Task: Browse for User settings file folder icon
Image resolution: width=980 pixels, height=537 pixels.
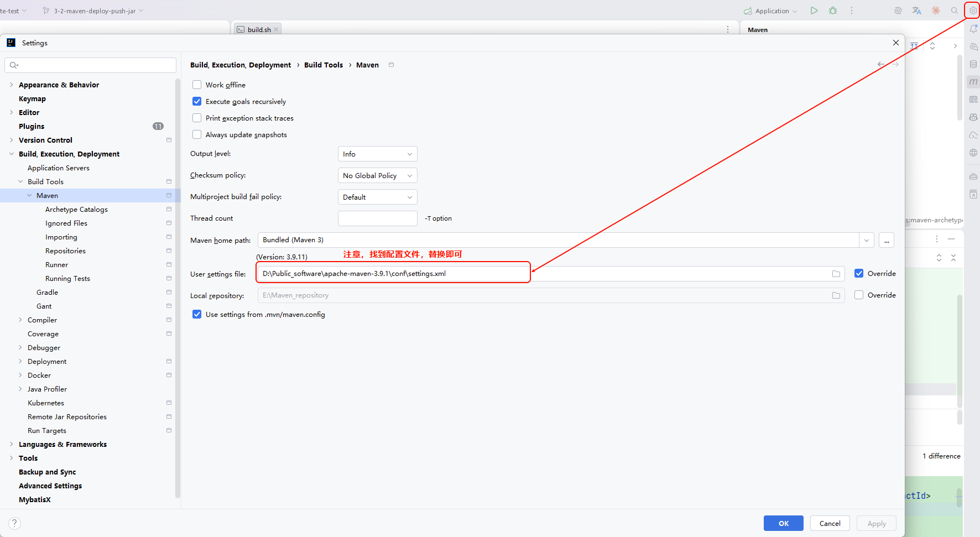Action: pos(836,274)
